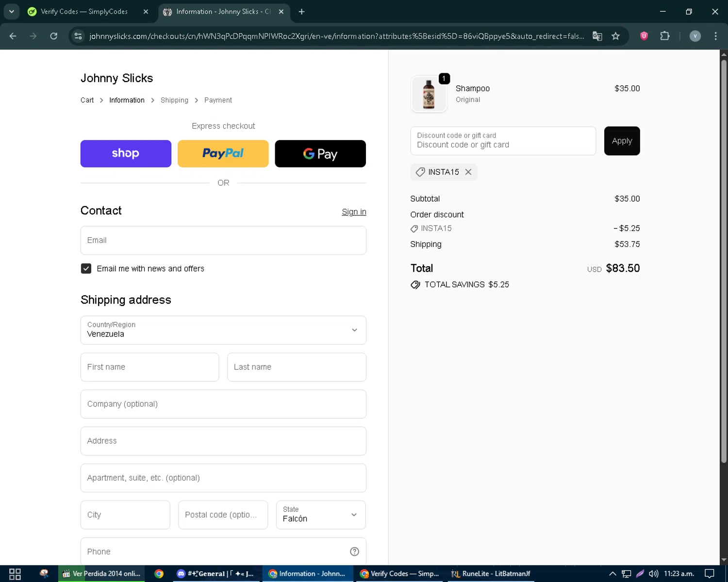Close the Information Johnny Slicks tab
The height and width of the screenshot is (582, 728).
click(281, 12)
